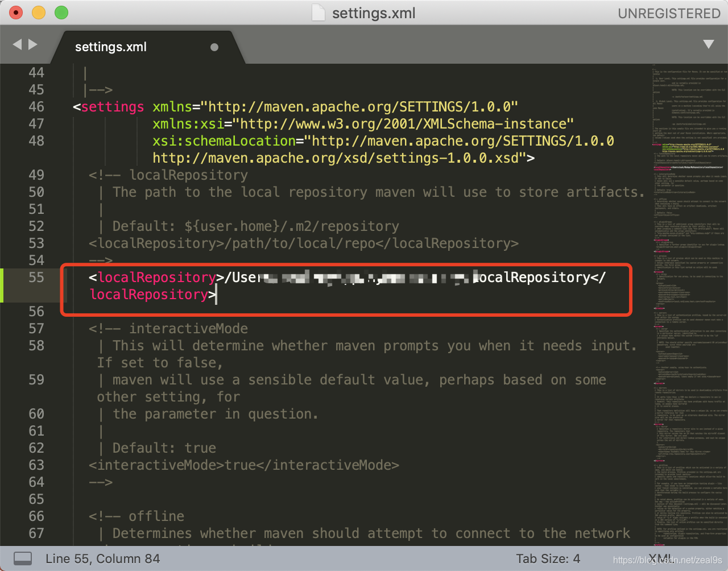Click line number 49 in the gutter
The image size is (728, 571).
tap(36, 175)
